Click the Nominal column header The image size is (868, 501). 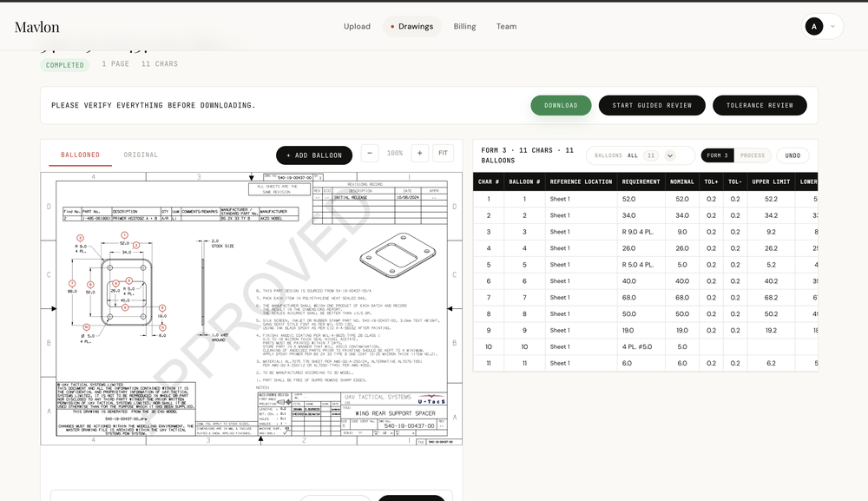[682, 181]
